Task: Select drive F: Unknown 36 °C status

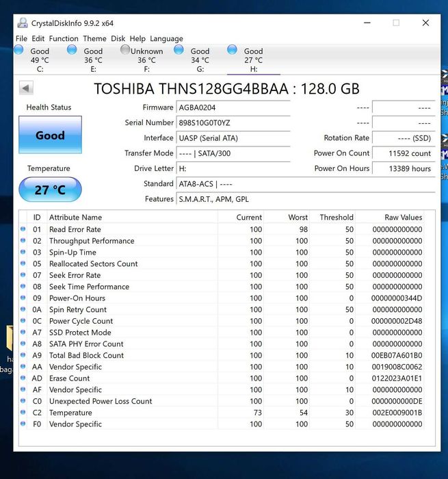Action: [x=146, y=60]
